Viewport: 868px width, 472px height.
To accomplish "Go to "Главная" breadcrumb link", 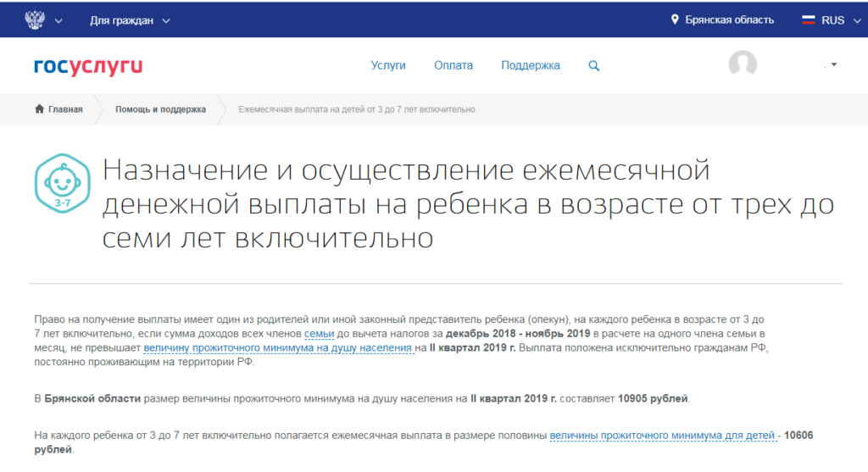I will pos(65,109).
